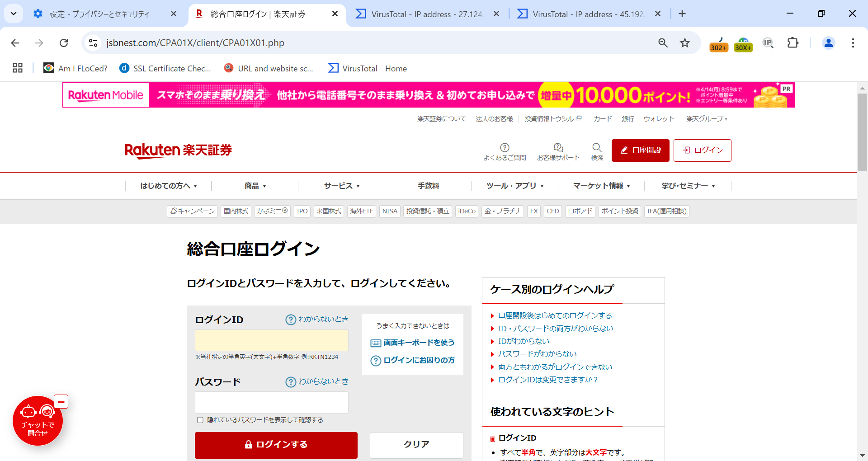Reload the page with the refresh icon
The image size is (868, 461).
pos(64,43)
